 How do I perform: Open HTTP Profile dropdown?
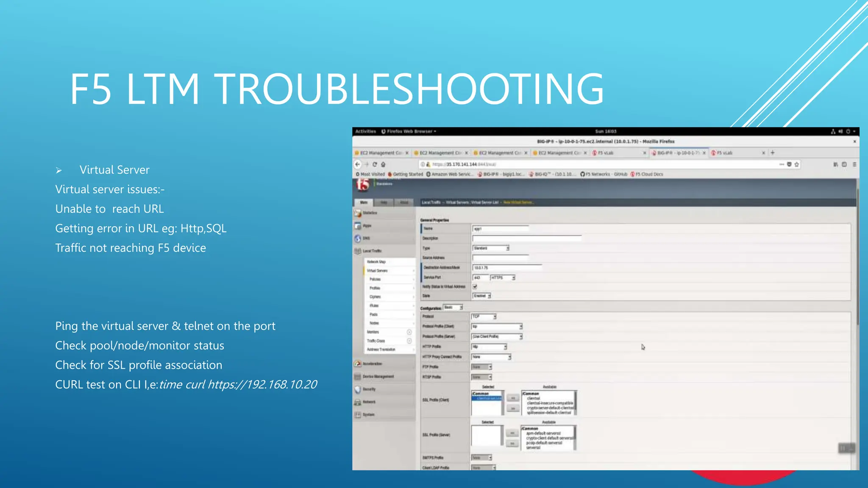pyautogui.click(x=490, y=347)
